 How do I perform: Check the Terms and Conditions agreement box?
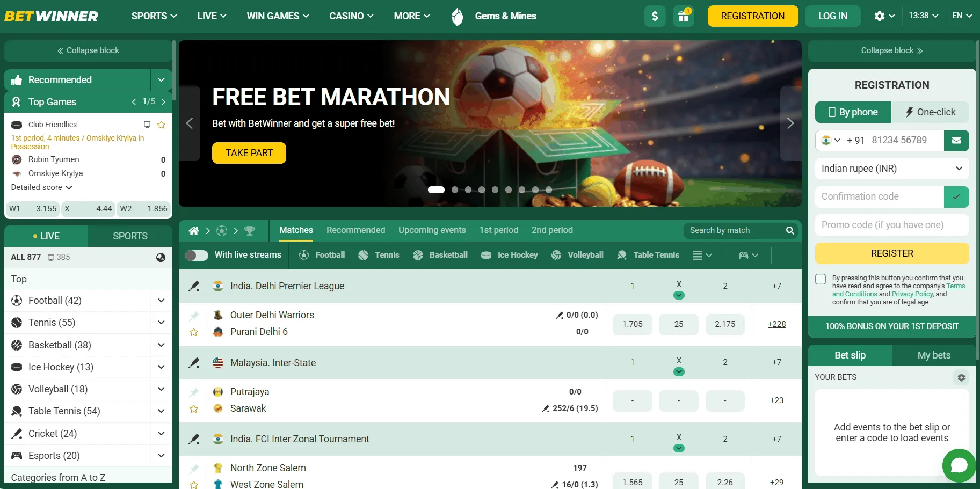pos(821,279)
